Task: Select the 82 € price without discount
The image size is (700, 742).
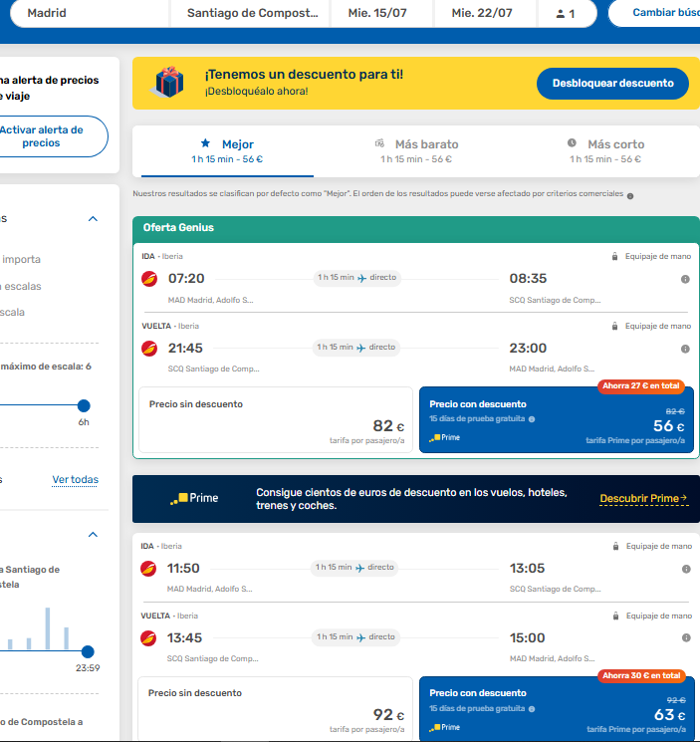Action: pyautogui.click(x=276, y=419)
